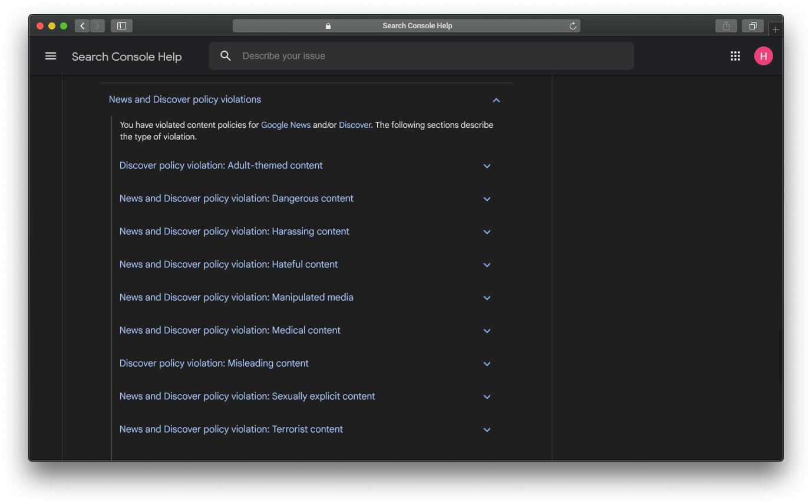
Task: Open policy violation: Hateful content heading
Action: pos(229,264)
